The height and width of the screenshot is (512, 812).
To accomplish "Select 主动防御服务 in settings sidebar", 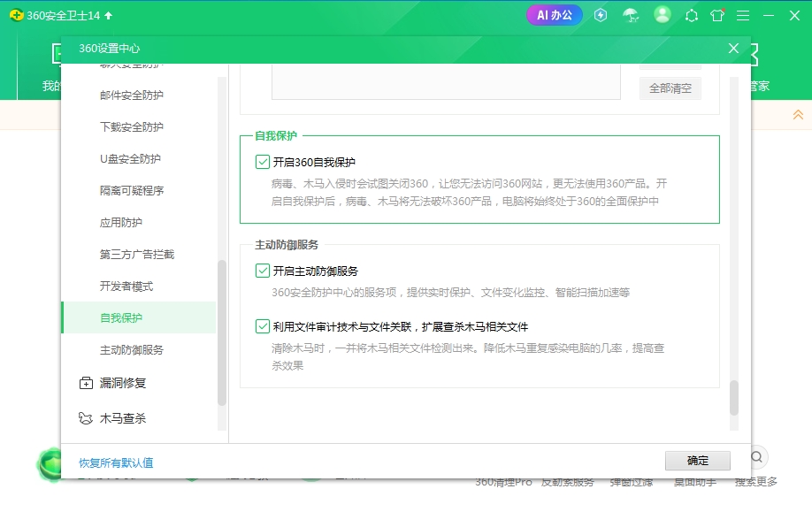I will 132,350.
